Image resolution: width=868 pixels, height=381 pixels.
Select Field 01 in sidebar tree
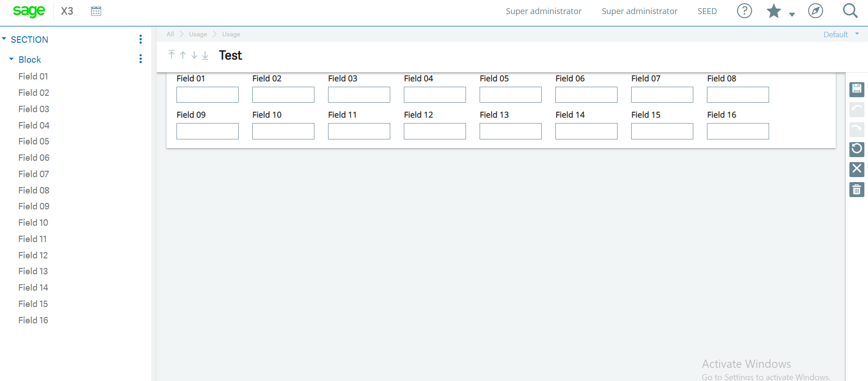(33, 76)
